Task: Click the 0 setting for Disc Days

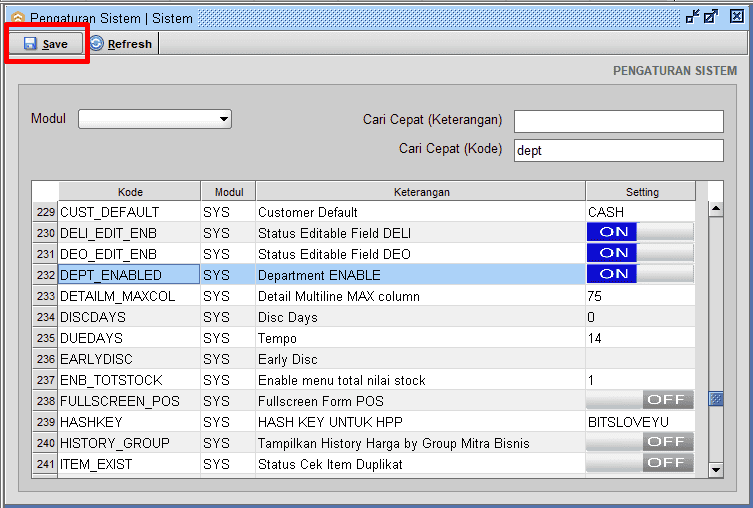Action: 640,317
